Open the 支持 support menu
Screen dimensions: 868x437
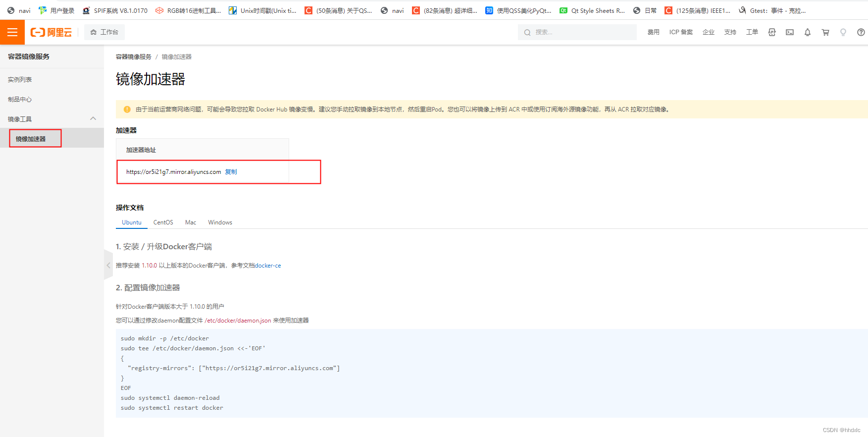point(730,32)
